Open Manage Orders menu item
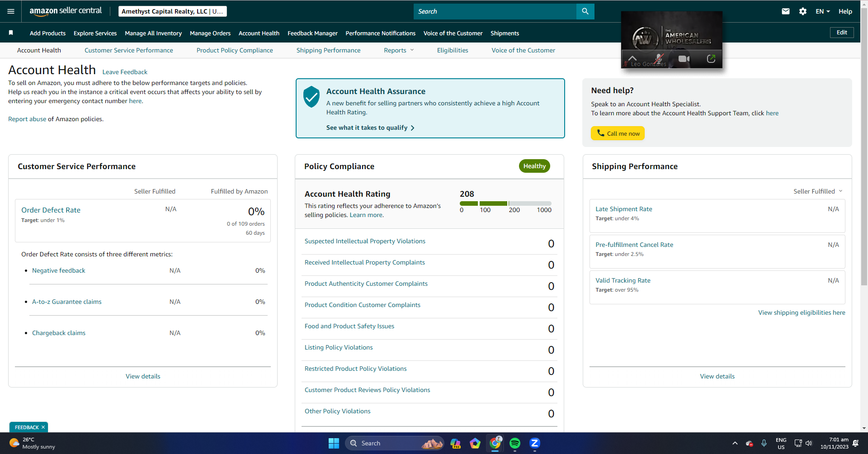 (x=210, y=33)
